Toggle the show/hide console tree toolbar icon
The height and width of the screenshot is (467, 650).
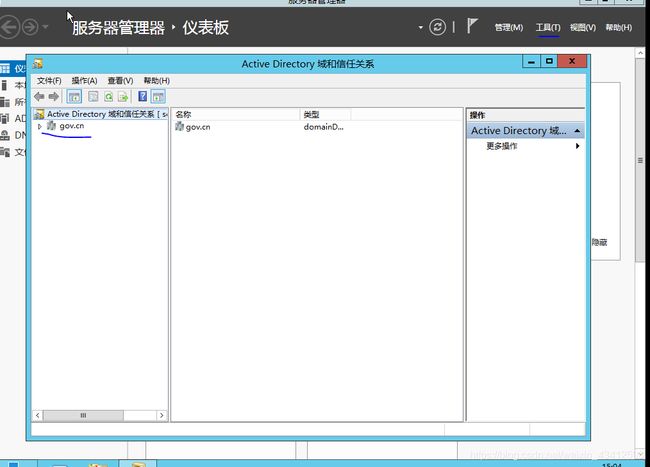click(74, 97)
